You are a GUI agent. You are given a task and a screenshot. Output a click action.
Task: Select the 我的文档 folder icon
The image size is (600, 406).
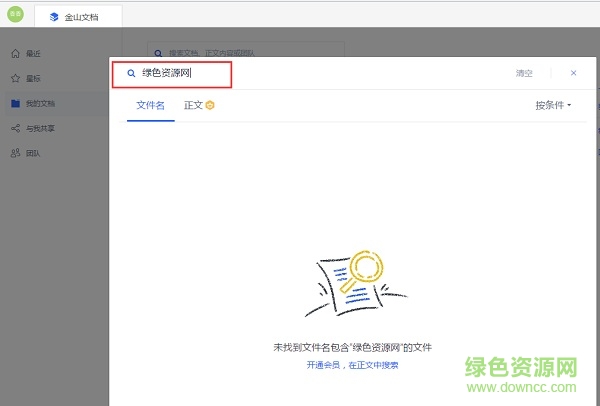(x=15, y=103)
